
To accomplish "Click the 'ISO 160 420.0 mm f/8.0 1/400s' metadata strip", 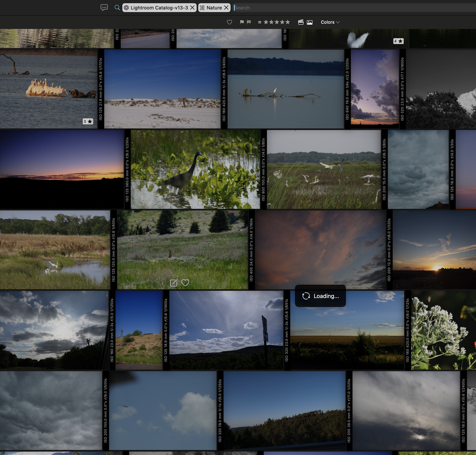I will click(x=224, y=89).
